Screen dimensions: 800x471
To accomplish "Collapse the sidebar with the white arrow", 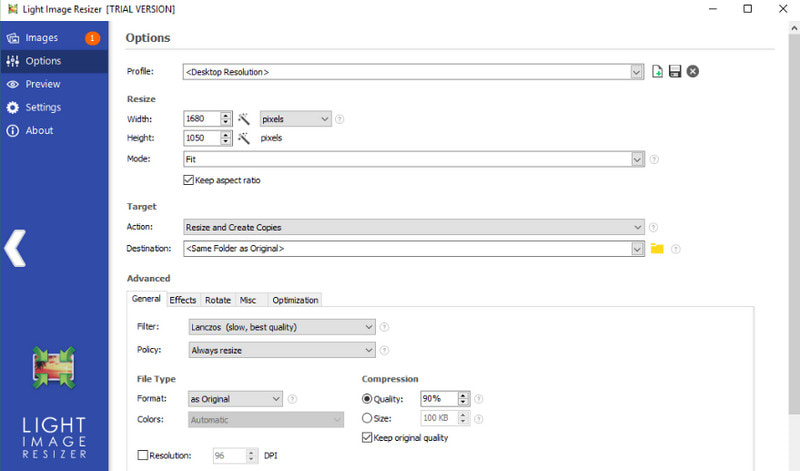I will tap(14, 248).
